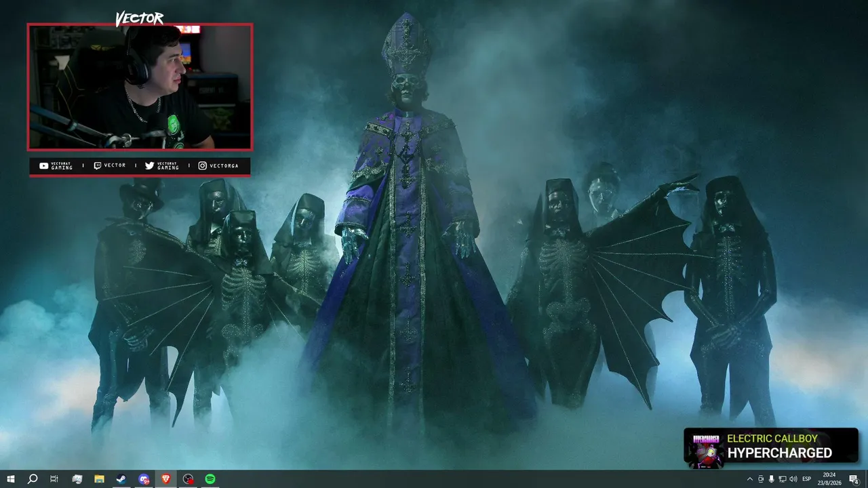This screenshot has width=868, height=488.
Task: Click the webcam overlay frame
Action: coord(140,87)
